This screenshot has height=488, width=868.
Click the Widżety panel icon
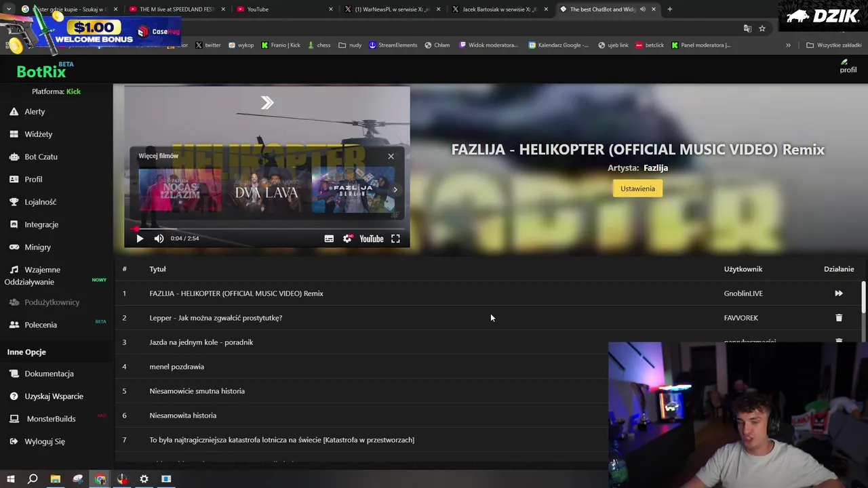click(x=14, y=134)
